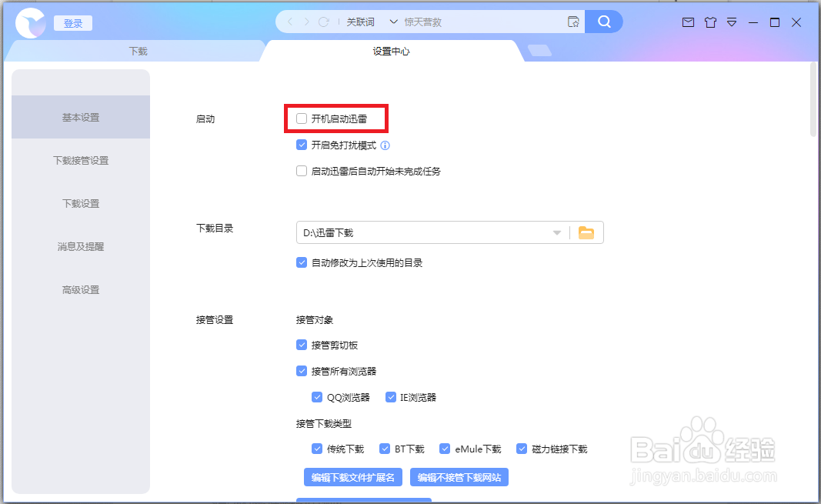This screenshot has height=504, width=821.
Task: Select 下载接管设置 in the sidebar
Action: tap(81, 160)
